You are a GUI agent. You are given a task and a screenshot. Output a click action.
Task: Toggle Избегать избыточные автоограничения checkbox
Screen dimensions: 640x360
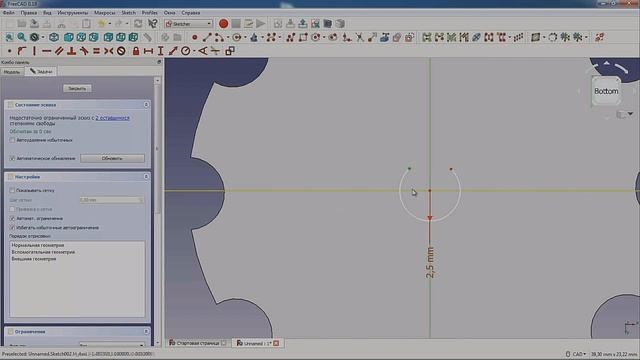point(12,228)
